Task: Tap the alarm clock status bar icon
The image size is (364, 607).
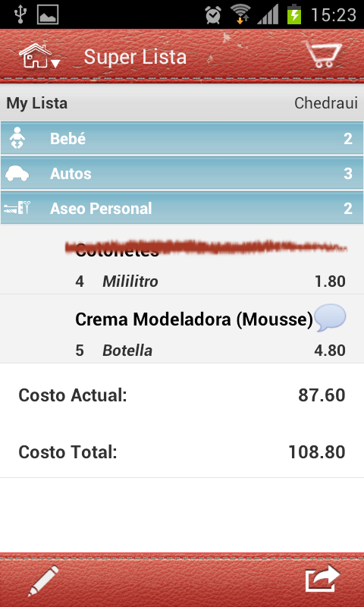Action: pos(213,15)
